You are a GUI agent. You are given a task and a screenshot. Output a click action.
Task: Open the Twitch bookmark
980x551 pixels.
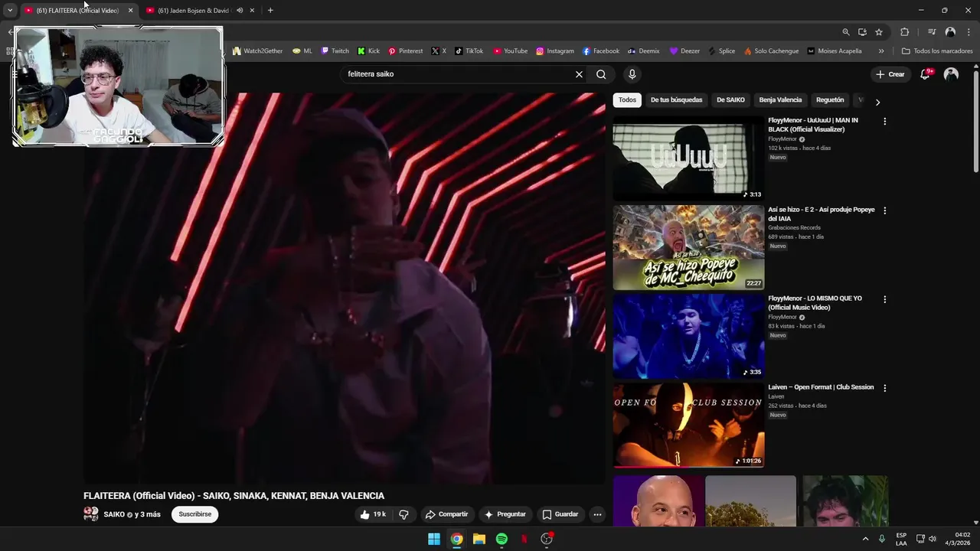[x=335, y=51]
